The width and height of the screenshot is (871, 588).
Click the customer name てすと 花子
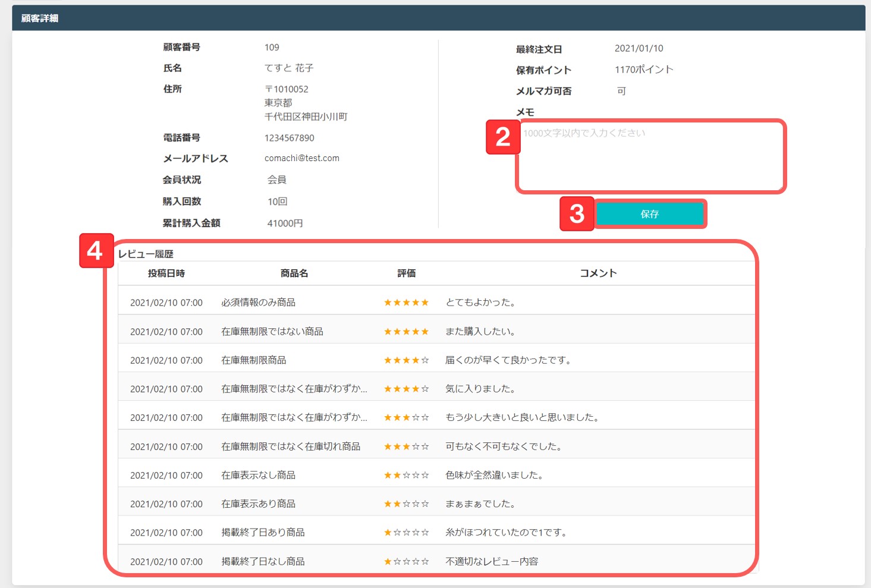pyautogui.click(x=289, y=68)
